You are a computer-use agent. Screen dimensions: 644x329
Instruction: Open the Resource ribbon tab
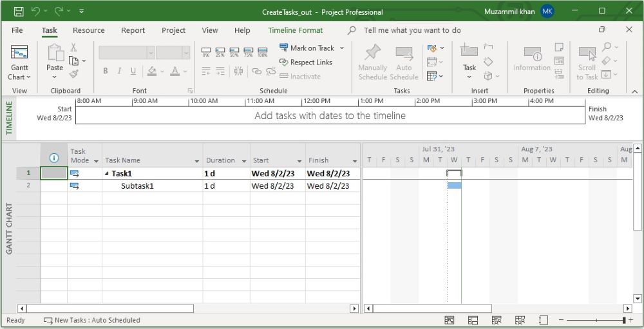[89, 30]
